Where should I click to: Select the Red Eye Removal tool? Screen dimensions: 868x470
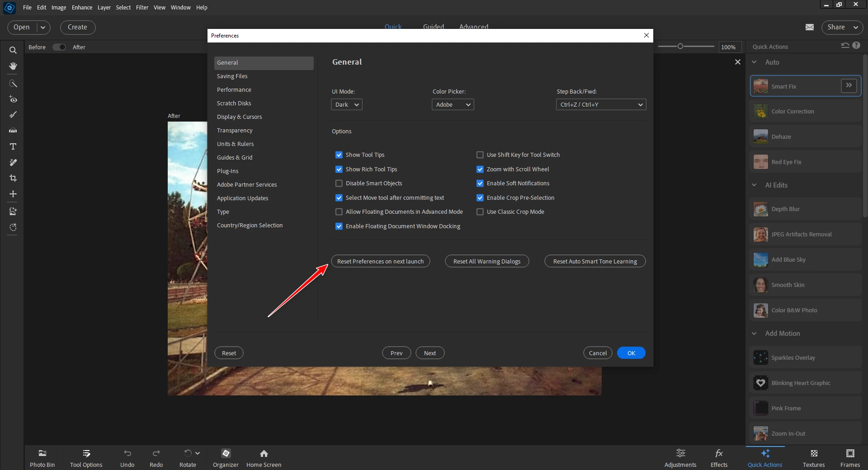click(x=13, y=99)
